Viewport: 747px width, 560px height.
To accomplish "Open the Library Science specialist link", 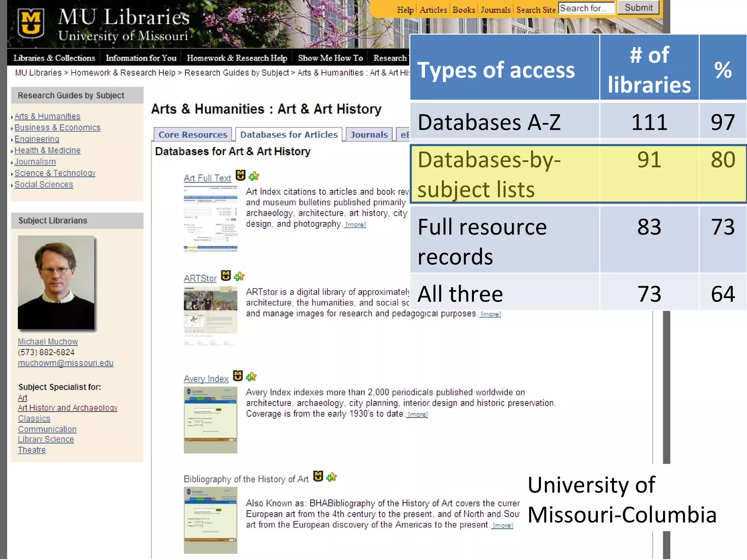I will pos(46,439).
